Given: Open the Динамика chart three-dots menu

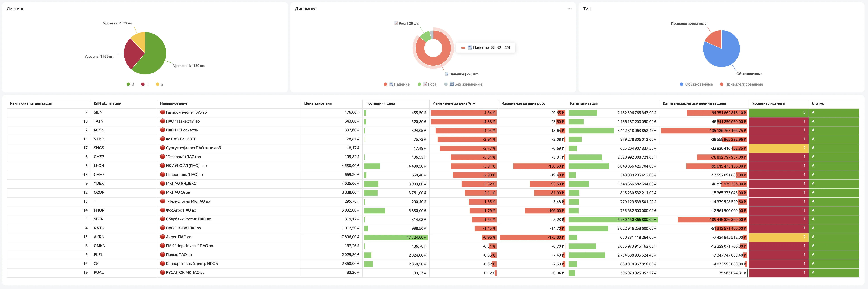Looking at the screenshot, I should click(570, 9).
